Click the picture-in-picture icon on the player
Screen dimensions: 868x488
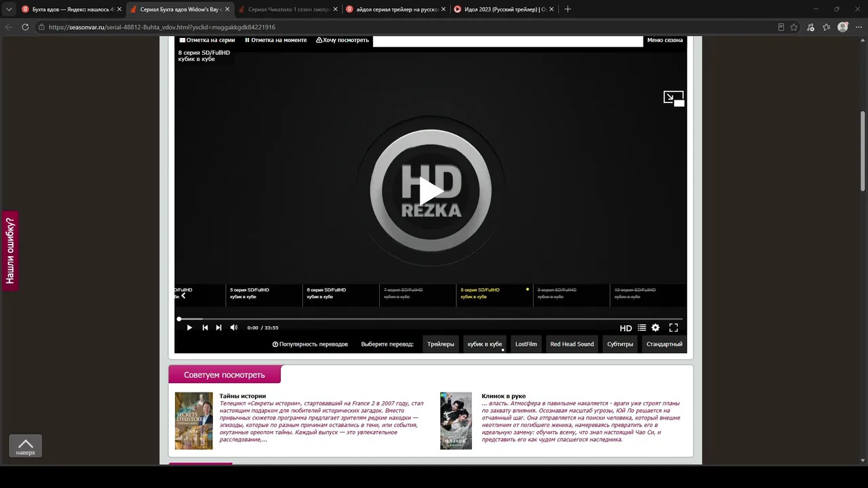(x=673, y=99)
